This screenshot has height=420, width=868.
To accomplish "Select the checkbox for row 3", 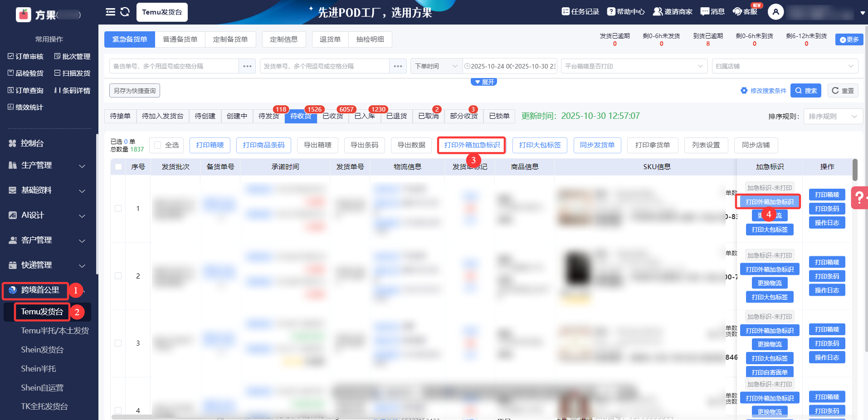I will click(x=118, y=343).
